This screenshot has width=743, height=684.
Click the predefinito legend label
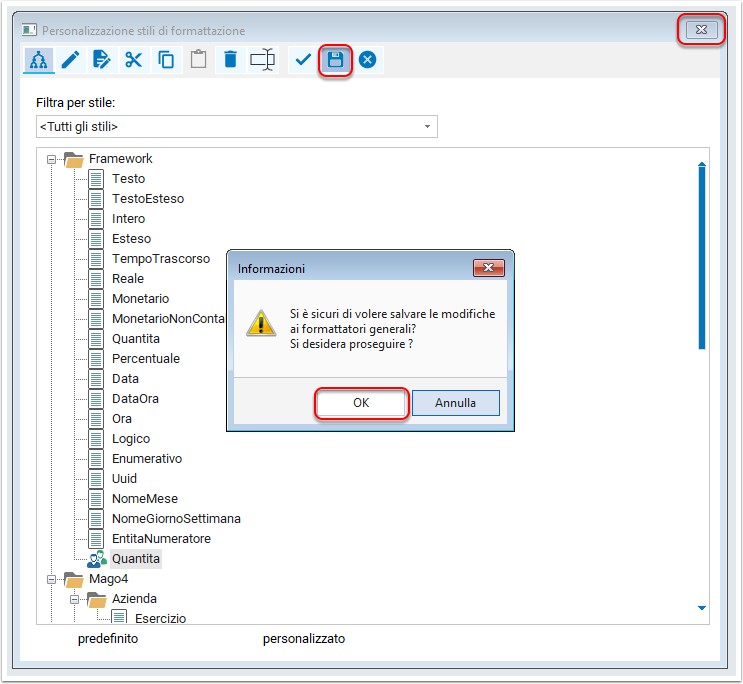point(108,639)
